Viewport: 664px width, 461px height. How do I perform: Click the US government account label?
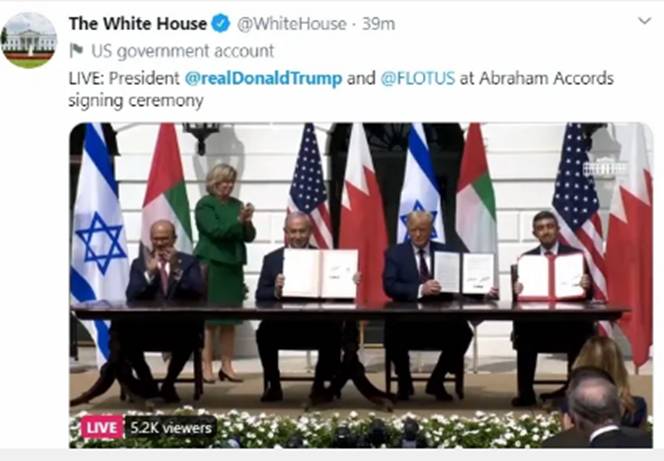pyautogui.click(x=183, y=51)
